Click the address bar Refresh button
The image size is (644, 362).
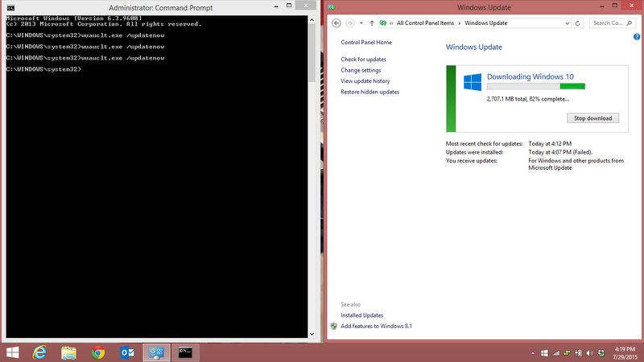pos(577,23)
